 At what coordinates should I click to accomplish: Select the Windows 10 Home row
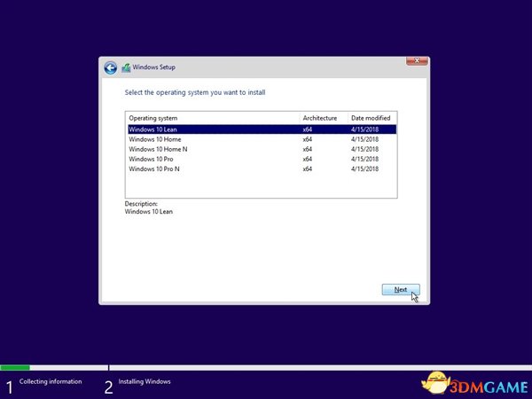click(x=262, y=139)
